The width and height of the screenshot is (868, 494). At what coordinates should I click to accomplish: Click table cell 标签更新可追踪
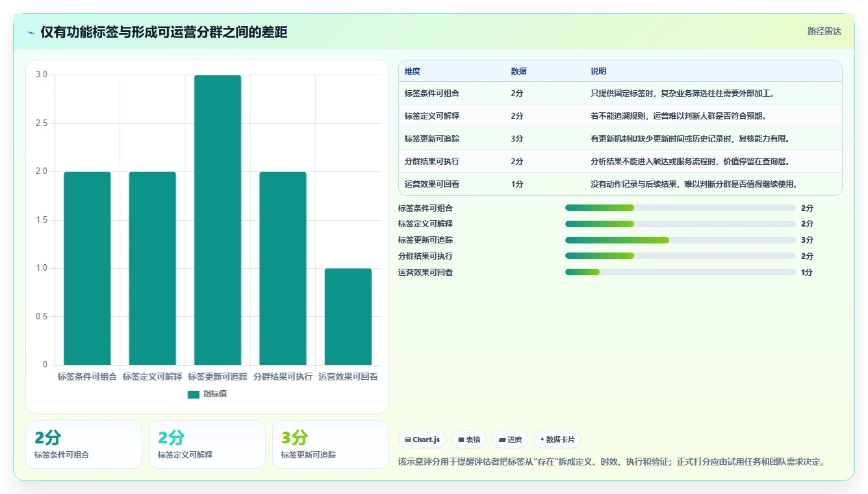[x=432, y=139]
